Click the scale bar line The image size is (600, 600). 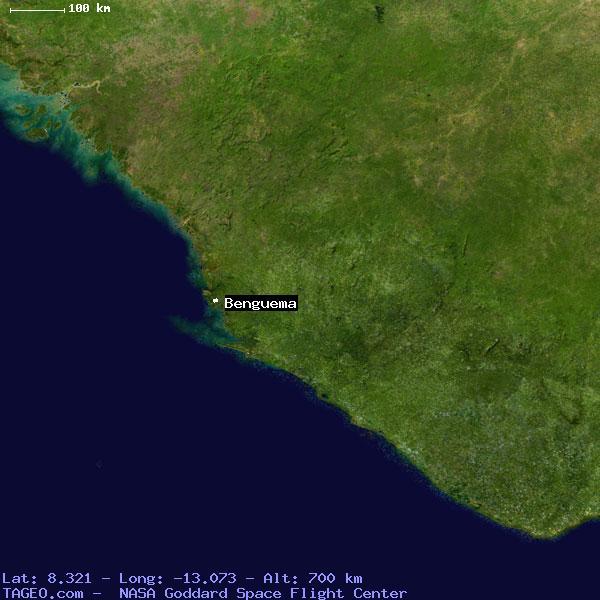pyautogui.click(x=38, y=10)
